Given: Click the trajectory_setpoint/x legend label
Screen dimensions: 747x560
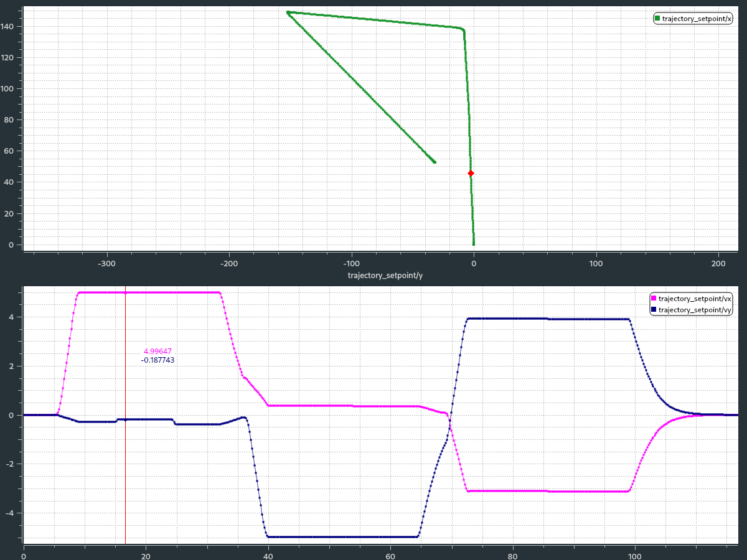Looking at the screenshot, I should tap(697, 19).
